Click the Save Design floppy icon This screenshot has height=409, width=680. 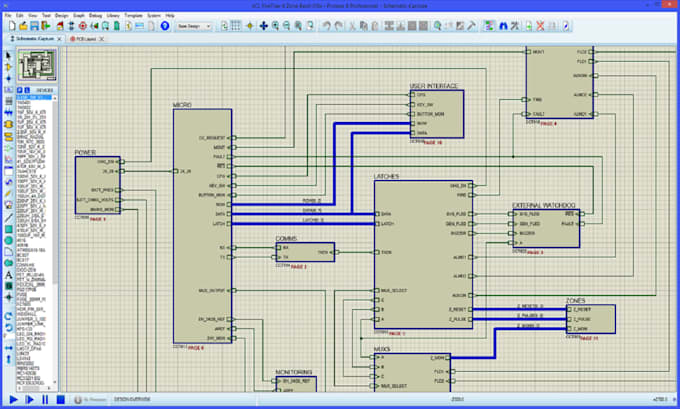(35, 26)
